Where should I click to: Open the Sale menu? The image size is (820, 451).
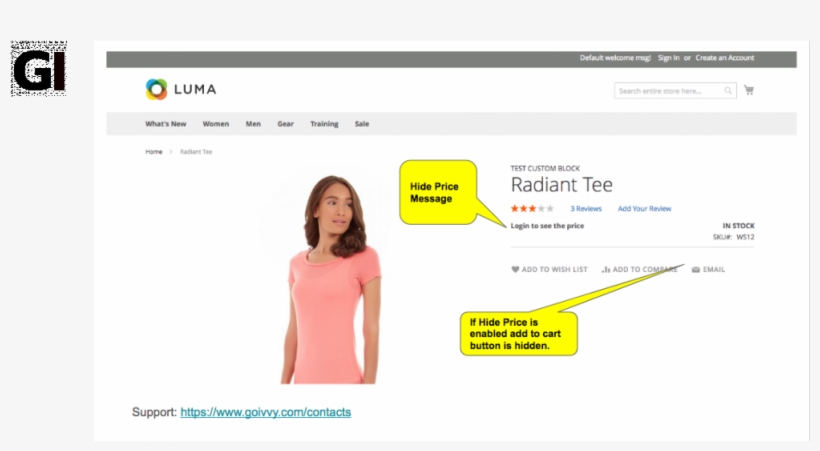(x=362, y=124)
